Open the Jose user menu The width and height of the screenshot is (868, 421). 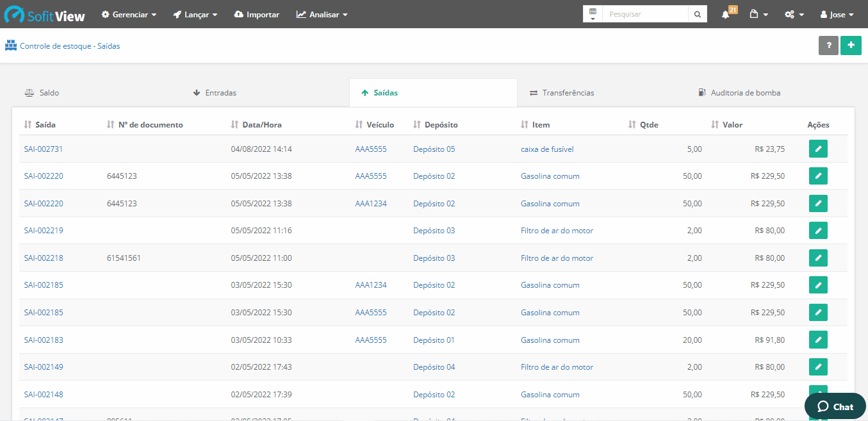[x=837, y=14]
